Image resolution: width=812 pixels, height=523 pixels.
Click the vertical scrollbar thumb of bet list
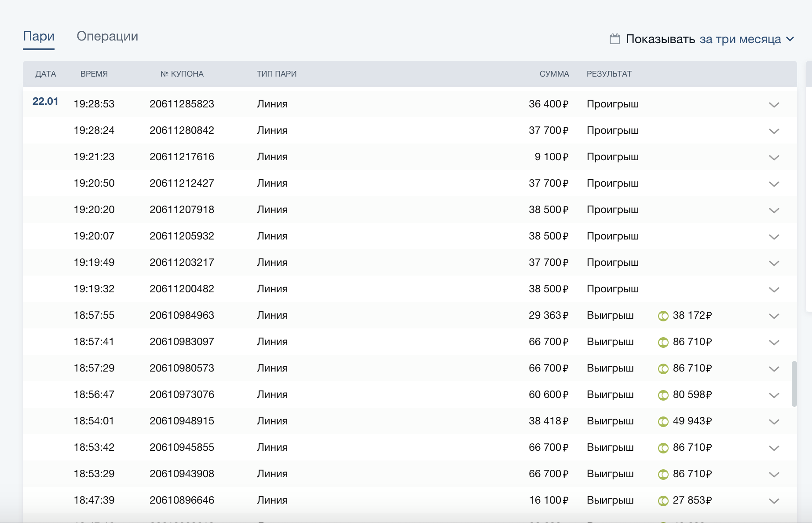pos(794,384)
